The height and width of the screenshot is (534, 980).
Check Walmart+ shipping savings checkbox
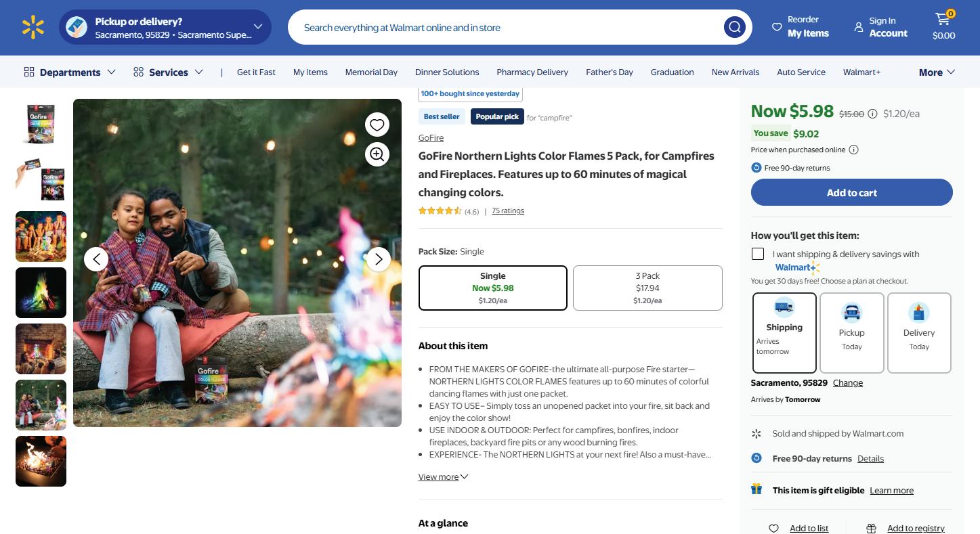tap(758, 254)
